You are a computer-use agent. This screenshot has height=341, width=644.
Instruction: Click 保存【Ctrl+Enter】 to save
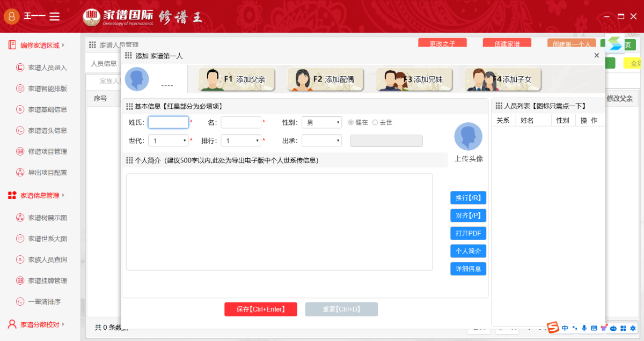260,309
